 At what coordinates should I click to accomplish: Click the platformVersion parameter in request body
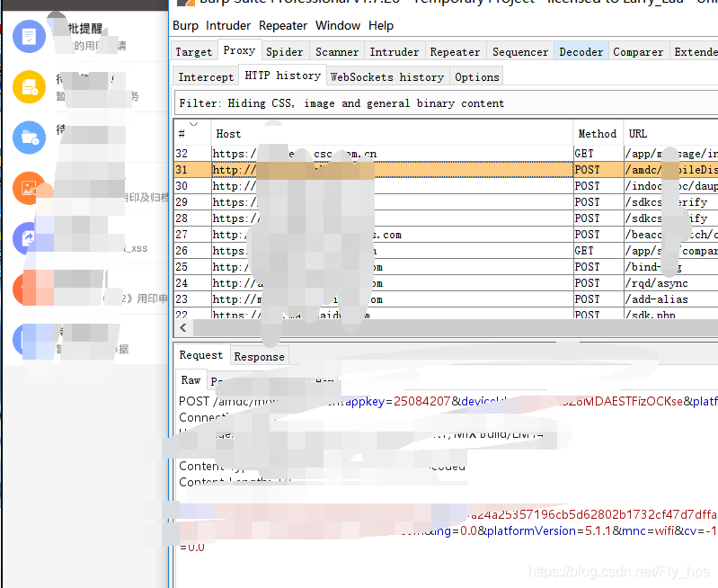(x=531, y=530)
